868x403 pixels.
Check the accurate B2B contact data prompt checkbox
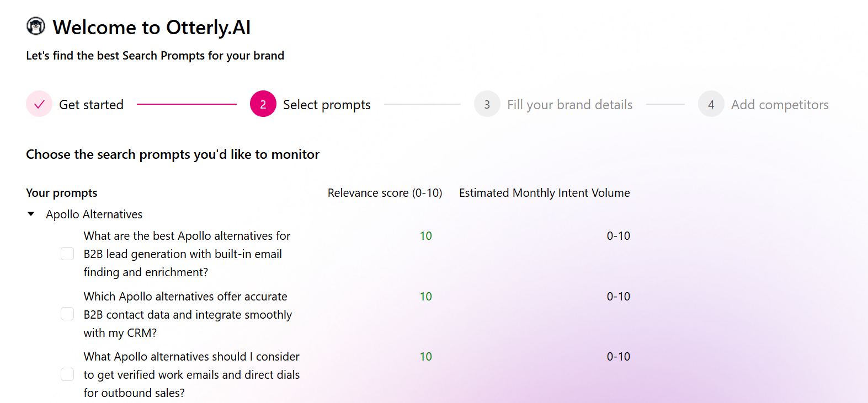coord(67,314)
